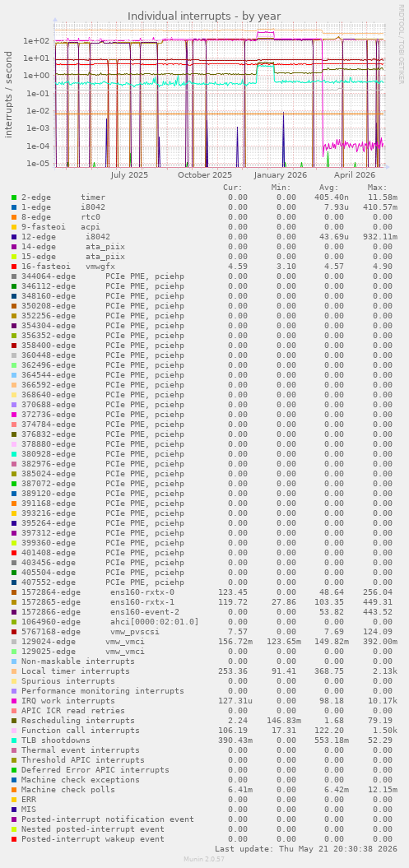Click the graph title Individual interrupts - by year

tap(204, 16)
